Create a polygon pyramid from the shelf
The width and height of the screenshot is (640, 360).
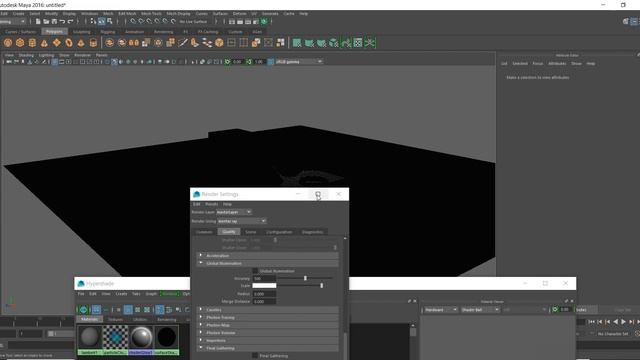[x=81, y=43]
